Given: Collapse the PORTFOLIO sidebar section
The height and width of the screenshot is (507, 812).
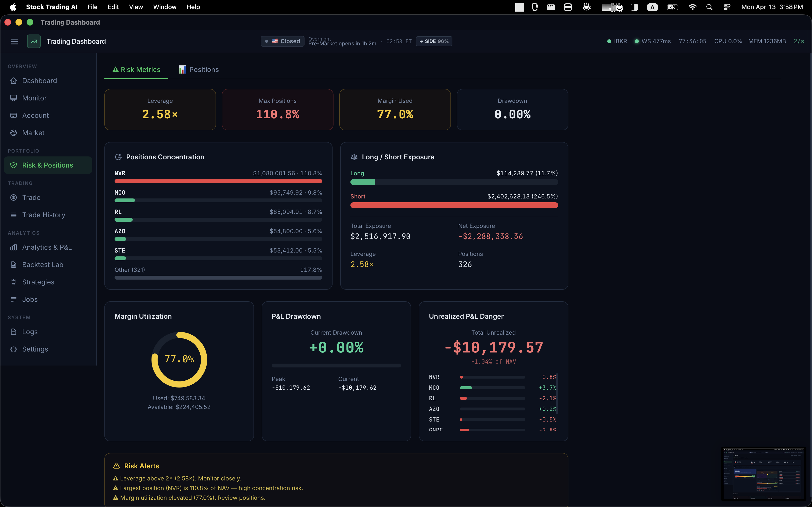Looking at the screenshot, I should tap(23, 151).
